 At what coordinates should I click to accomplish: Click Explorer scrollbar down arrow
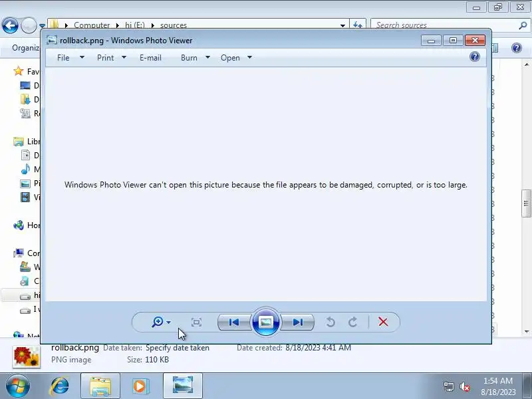(x=526, y=331)
